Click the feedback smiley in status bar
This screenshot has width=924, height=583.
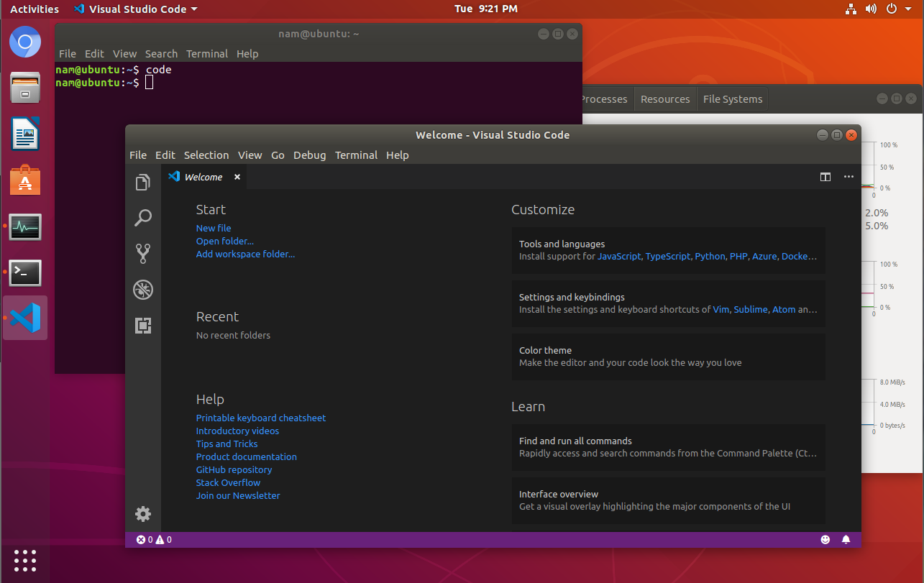coord(825,539)
